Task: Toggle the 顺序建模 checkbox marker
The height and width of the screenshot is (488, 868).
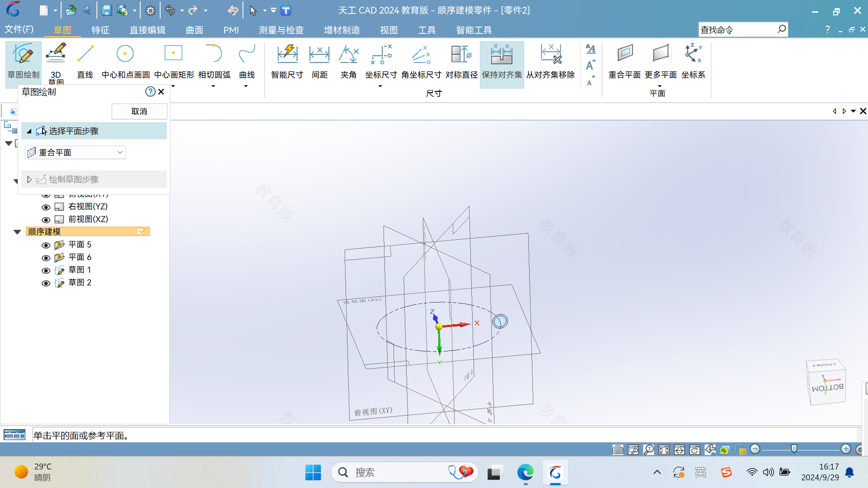Action: (141, 232)
